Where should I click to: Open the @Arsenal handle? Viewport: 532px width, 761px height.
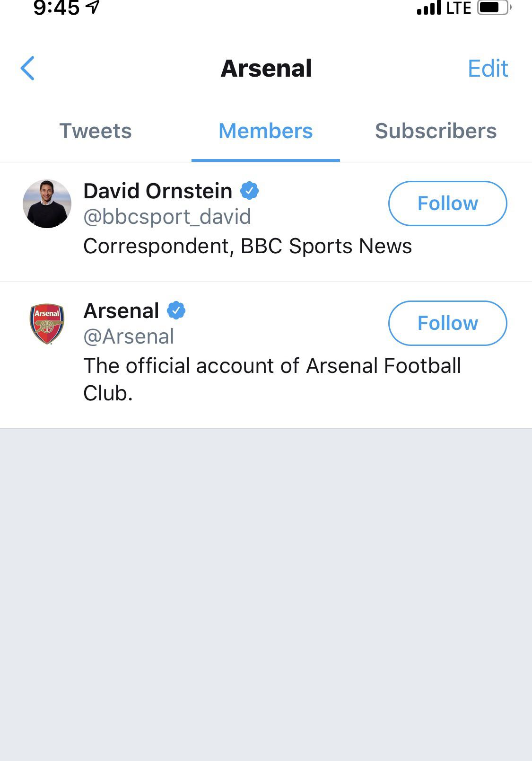click(129, 336)
